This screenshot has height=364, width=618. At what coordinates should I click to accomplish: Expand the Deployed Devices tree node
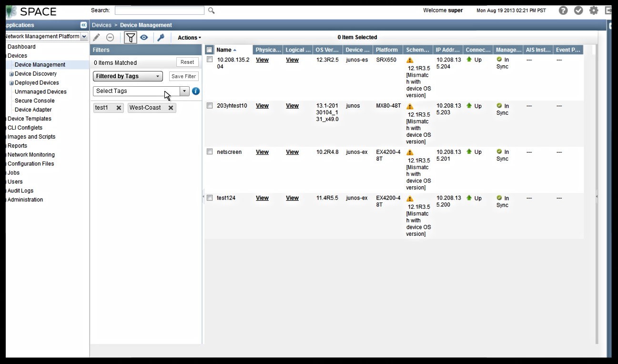pyautogui.click(x=11, y=83)
